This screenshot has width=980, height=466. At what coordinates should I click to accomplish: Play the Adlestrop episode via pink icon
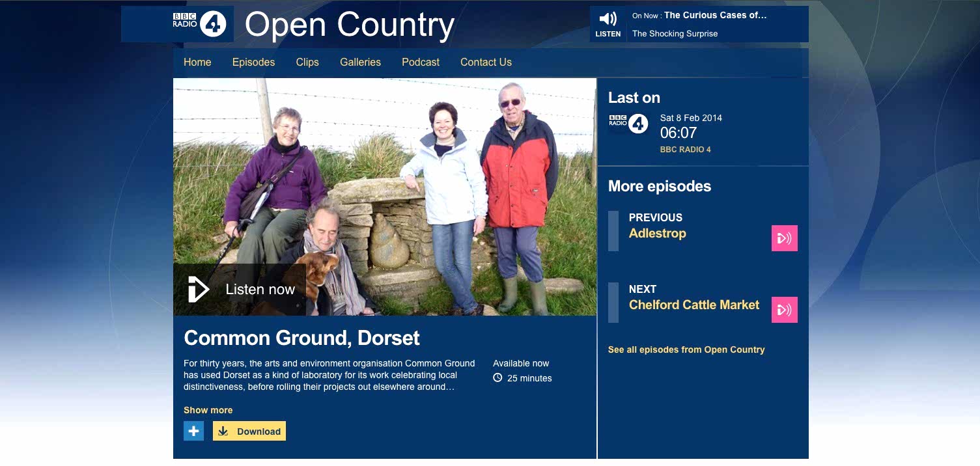[784, 238]
